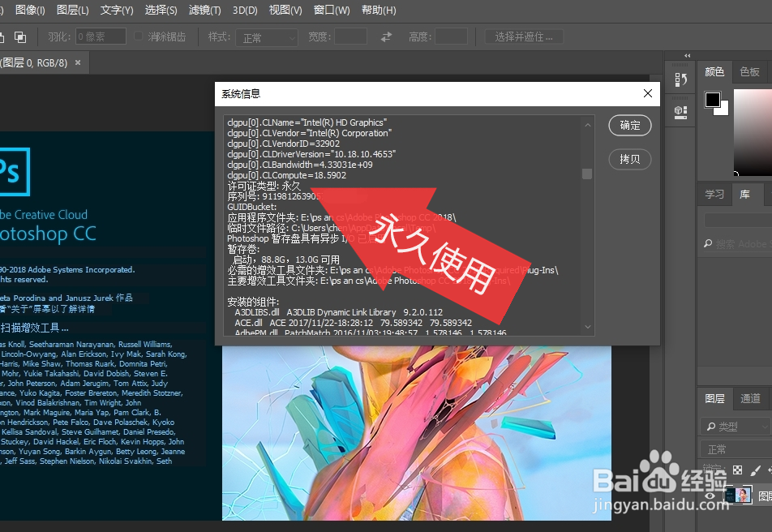
Task: Switch to the 色板 panel tab
Action: click(x=749, y=72)
